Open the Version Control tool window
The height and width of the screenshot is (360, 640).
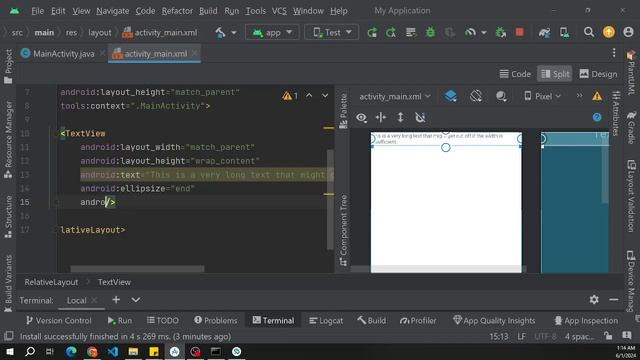(59, 320)
